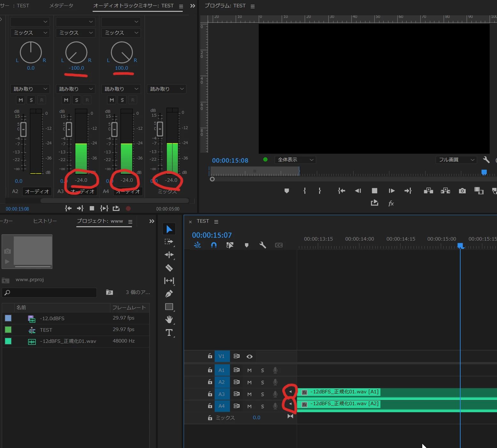497x448 pixels.
Task: Open フル画質 playback resolution dropdown
Action: tap(456, 159)
